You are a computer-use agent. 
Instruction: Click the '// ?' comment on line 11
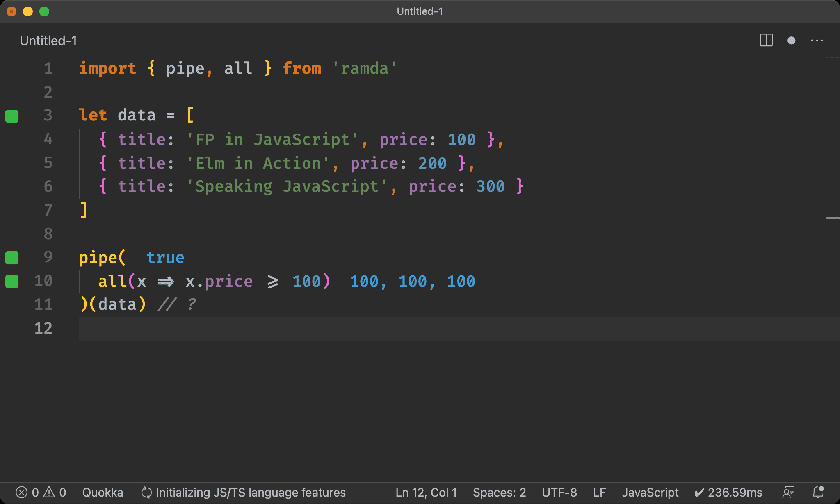[x=177, y=304]
